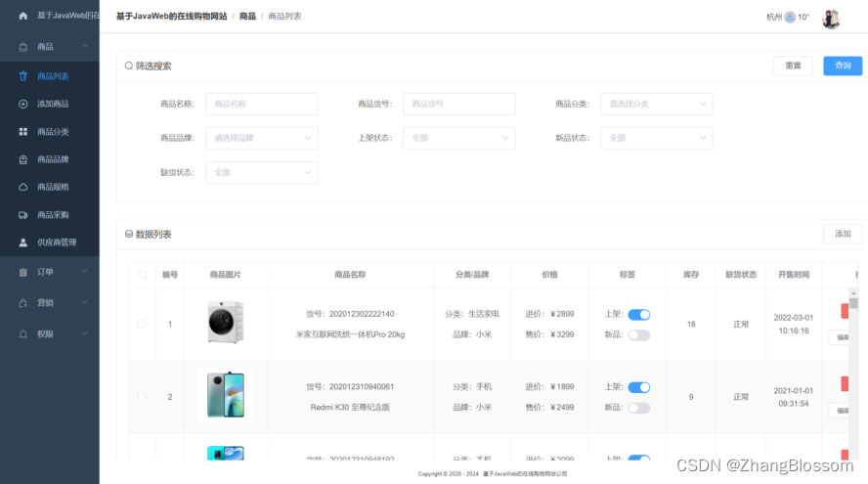Open the 商品品牌 dropdown filter
Image resolution: width=868 pixels, height=484 pixels.
[261, 139]
